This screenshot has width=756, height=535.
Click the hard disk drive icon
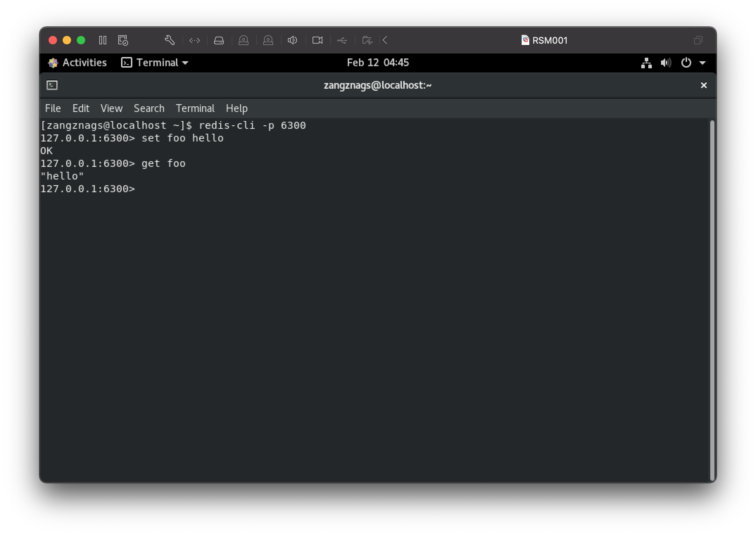tap(219, 40)
